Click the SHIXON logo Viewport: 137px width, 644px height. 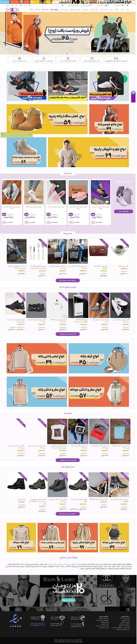coord(11,10)
